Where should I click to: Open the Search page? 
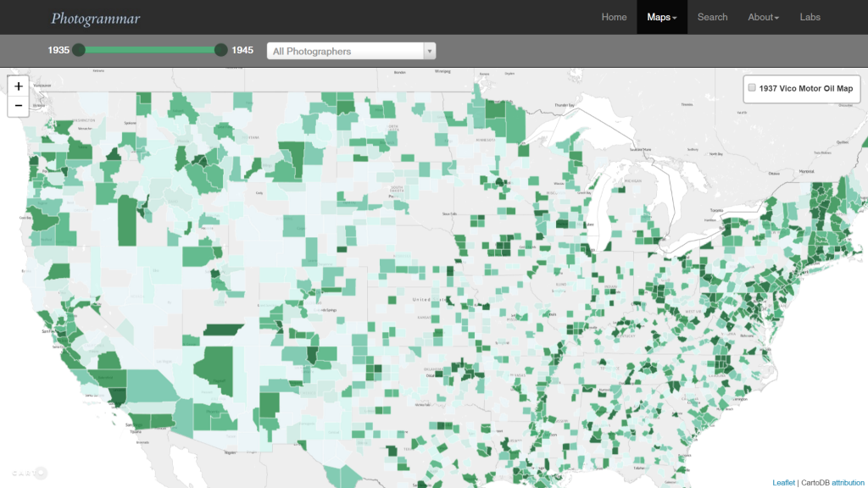pos(712,17)
